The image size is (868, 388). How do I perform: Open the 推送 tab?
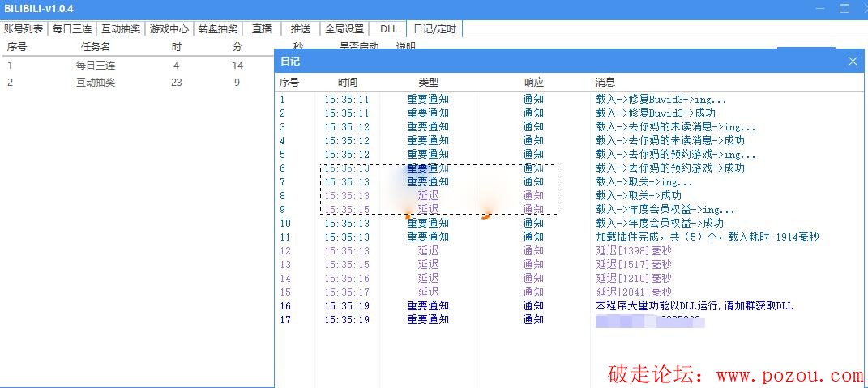click(x=301, y=29)
